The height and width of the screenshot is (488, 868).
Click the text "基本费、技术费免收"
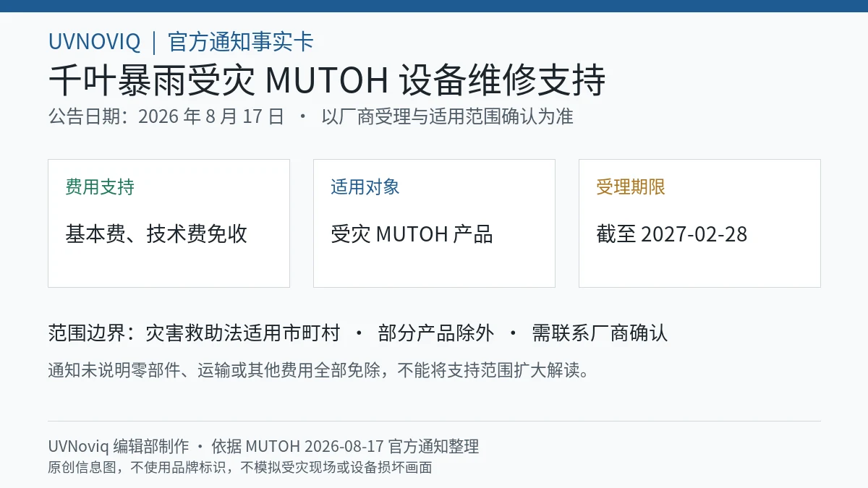coord(156,234)
